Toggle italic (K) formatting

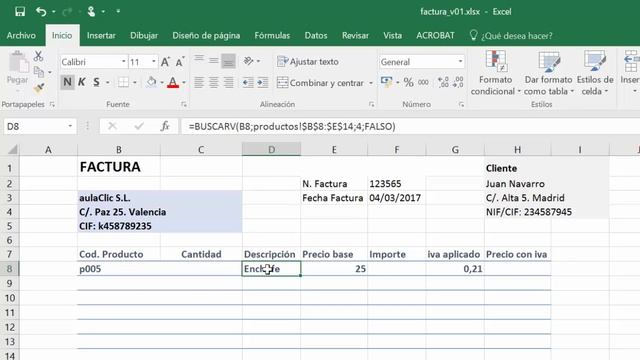pos(82,82)
